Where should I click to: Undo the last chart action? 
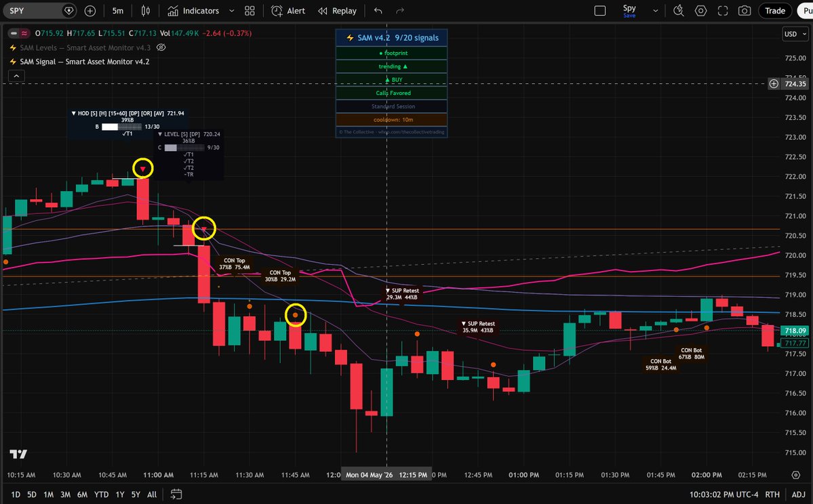[378, 10]
